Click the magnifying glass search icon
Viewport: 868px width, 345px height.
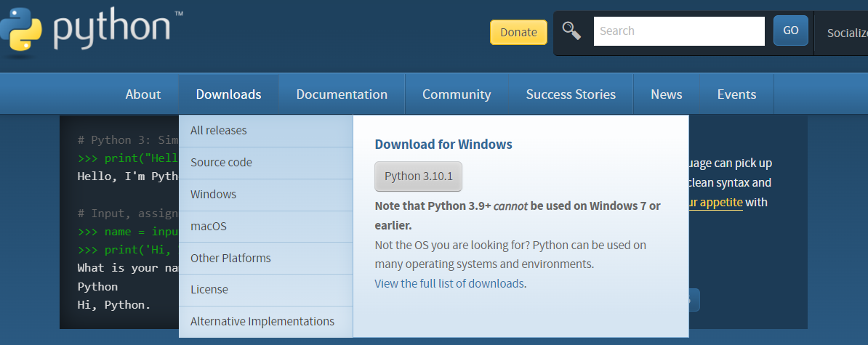(x=572, y=31)
